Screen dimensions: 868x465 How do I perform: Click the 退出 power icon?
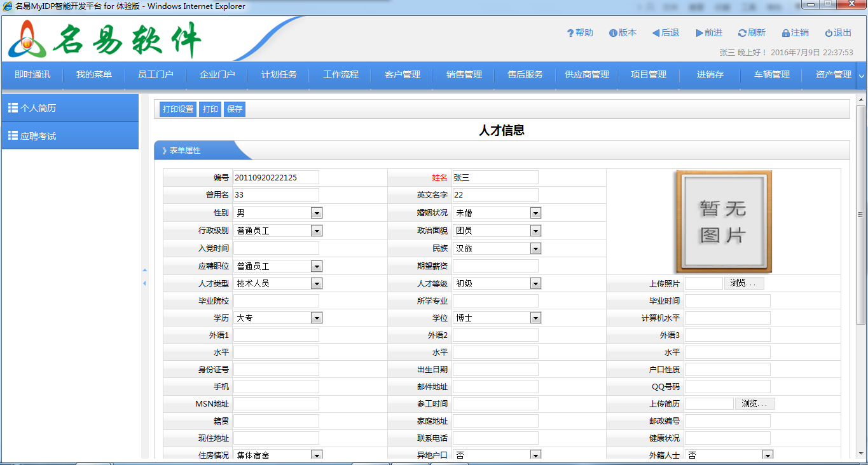[x=829, y=33]
